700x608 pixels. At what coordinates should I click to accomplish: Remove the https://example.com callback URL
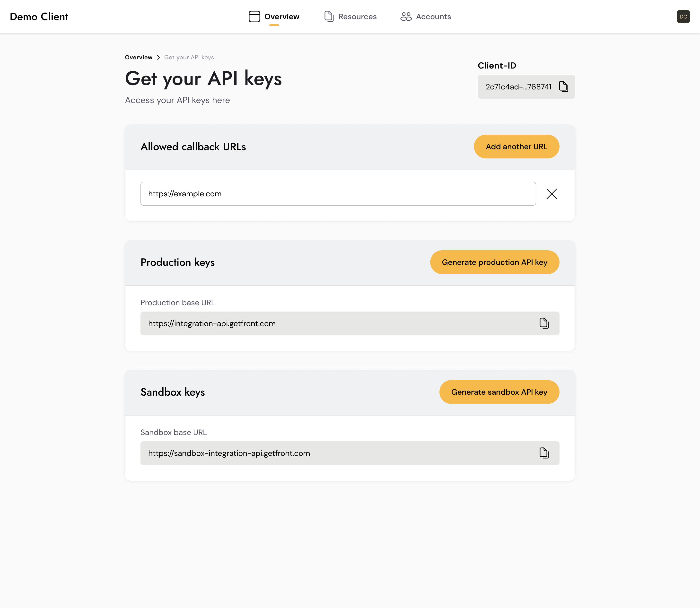[551, 194]
